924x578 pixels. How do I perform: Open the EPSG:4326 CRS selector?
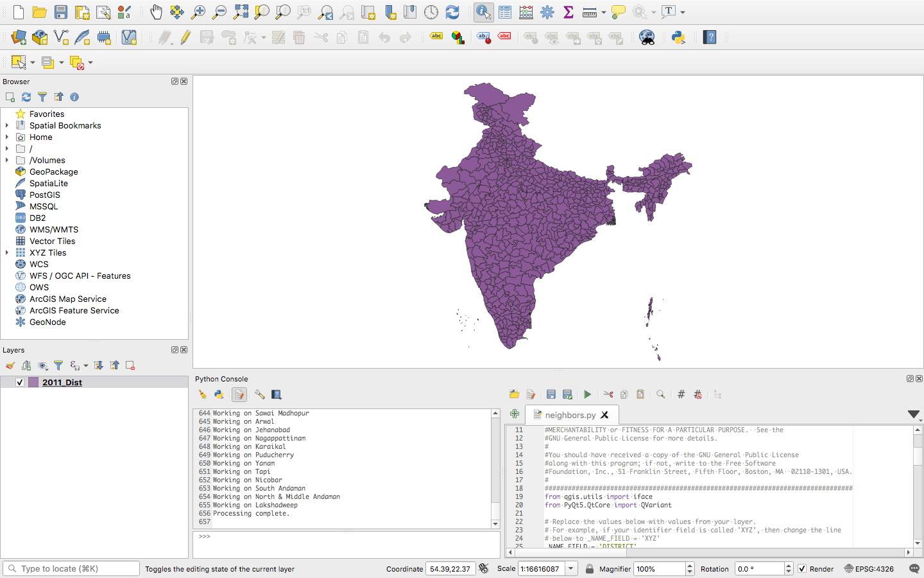(869, 568)
